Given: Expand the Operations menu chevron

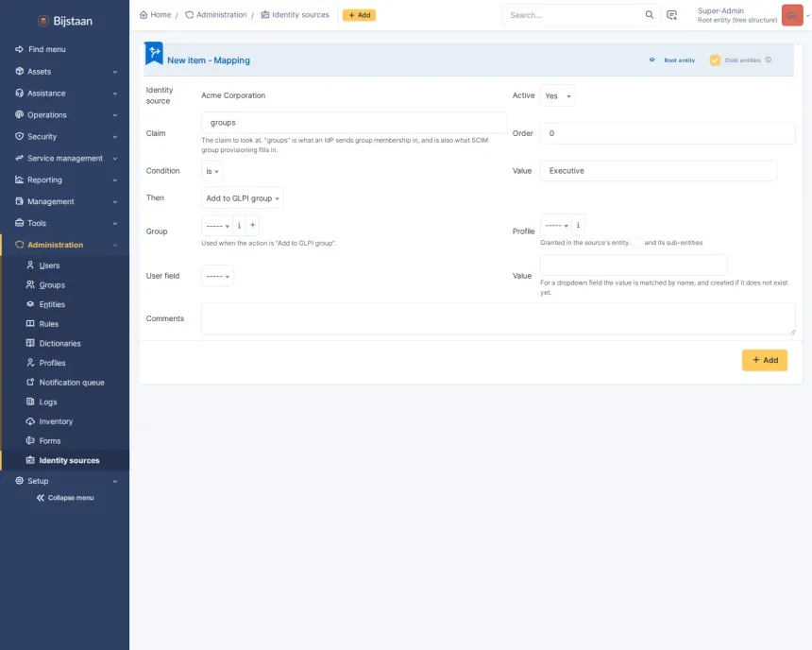Looking at the screenshot, I should [x=115, y=115].
